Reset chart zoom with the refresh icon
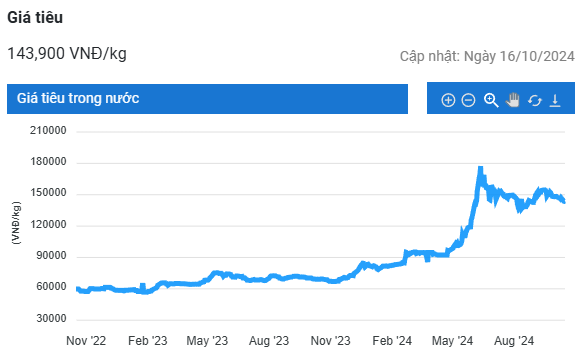This screenshot has width=585, height=361. pyautogui.click(x=535, y=100)
